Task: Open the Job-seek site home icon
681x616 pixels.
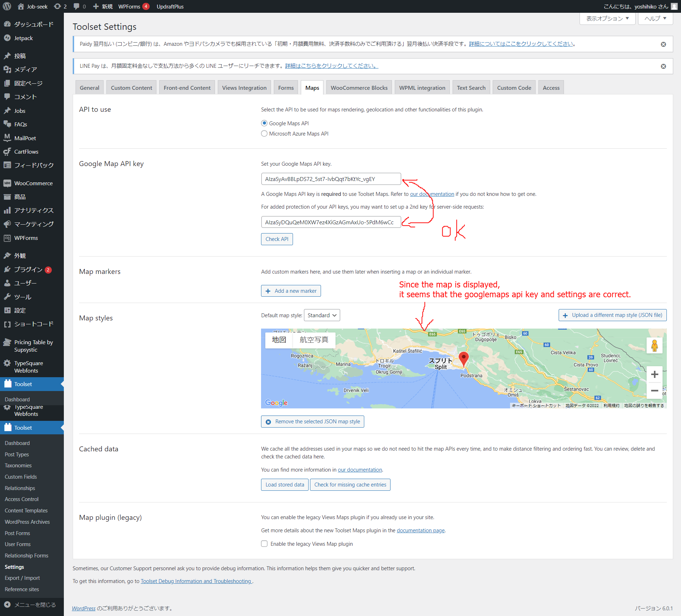Action: (x=21, y=6)
